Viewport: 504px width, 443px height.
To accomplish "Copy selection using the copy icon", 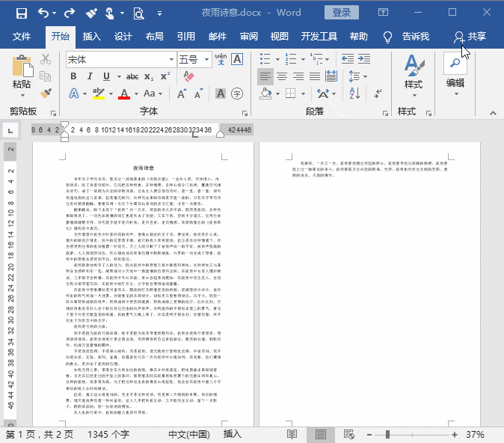I will pos(46,76).
